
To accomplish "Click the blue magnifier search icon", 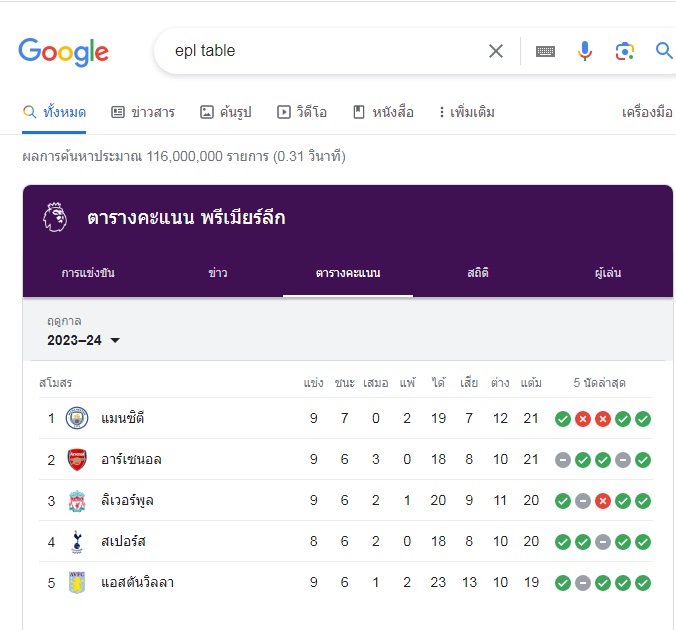I will click(x=664, y=50).
